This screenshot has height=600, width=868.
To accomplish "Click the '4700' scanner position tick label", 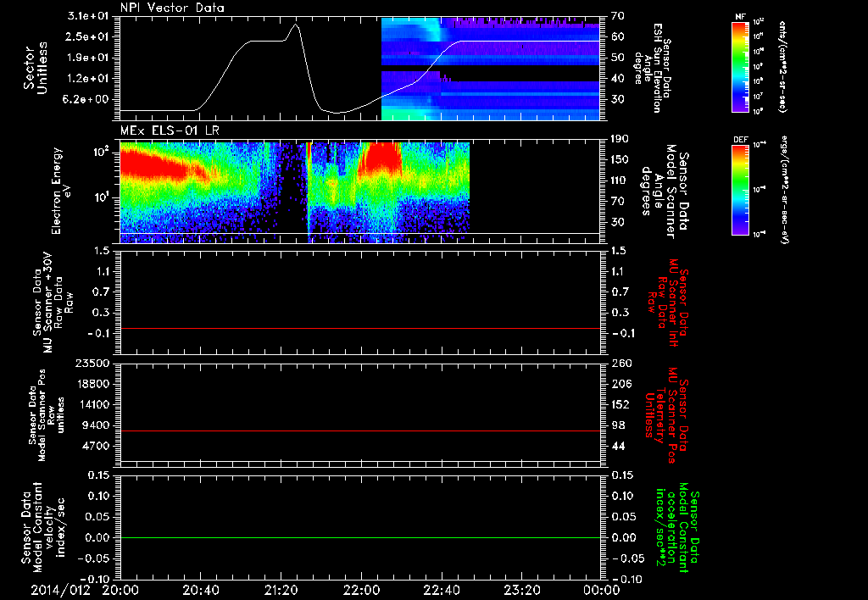I will [95, 446].
